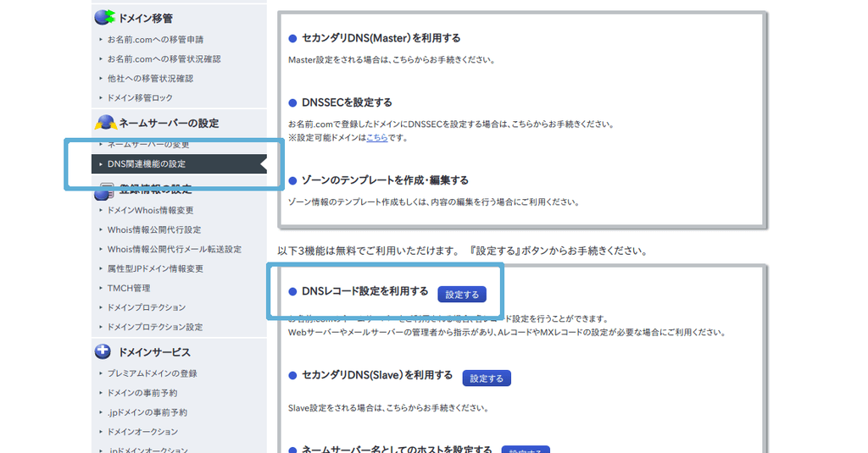868x453 pixels.
Task: Click text 以下3機能は無料でご利用いただけます
Action: (368, 251)
